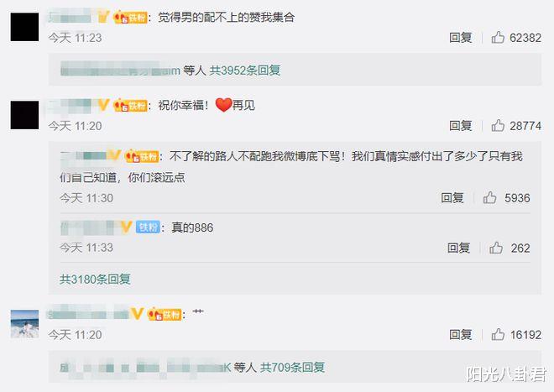The width and height of the screenshot is (554, 392).
Task: Like the comment with 62382 likes
Action: (498, 37)
